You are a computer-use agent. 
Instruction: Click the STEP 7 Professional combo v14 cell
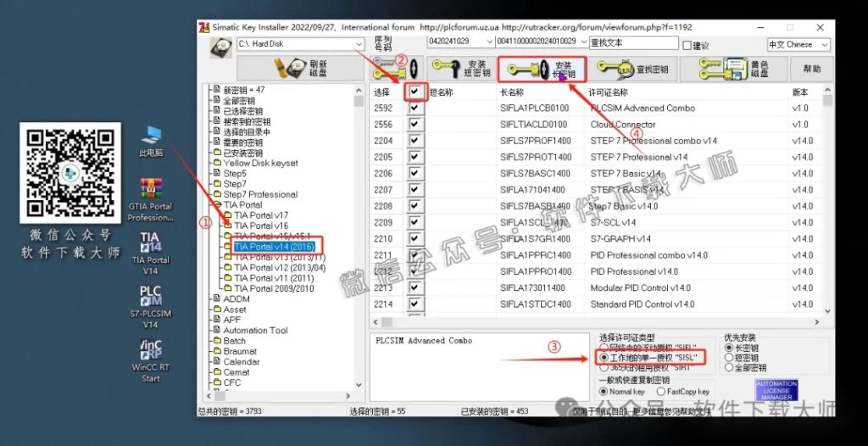pyautogui.click(x=654, y=141)
